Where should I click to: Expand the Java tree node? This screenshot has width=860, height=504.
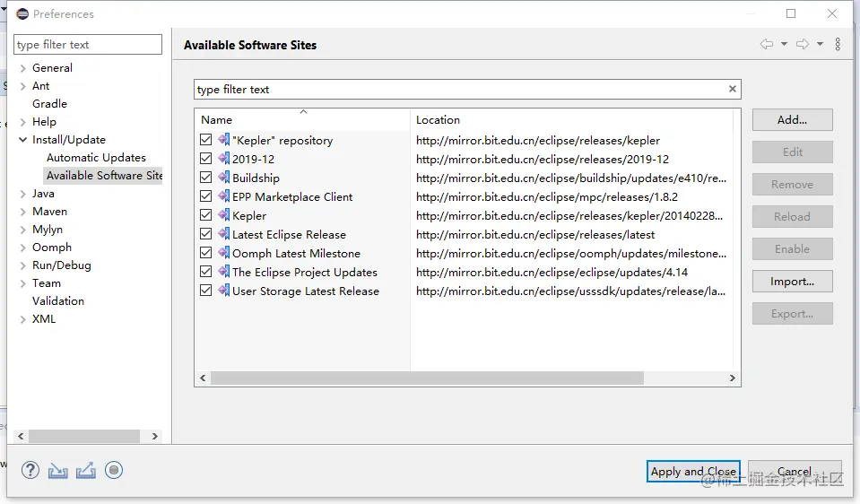tap(23, 194)
